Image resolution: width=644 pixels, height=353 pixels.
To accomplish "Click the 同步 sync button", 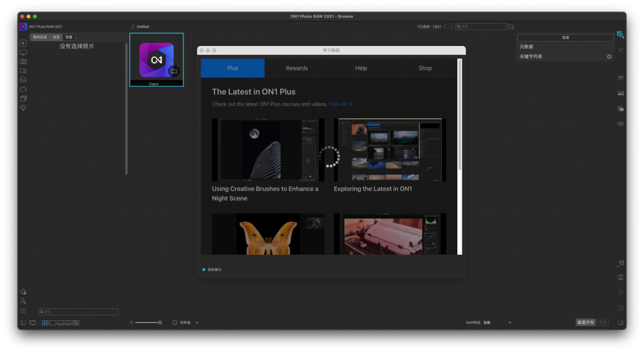I will point(602,323).
